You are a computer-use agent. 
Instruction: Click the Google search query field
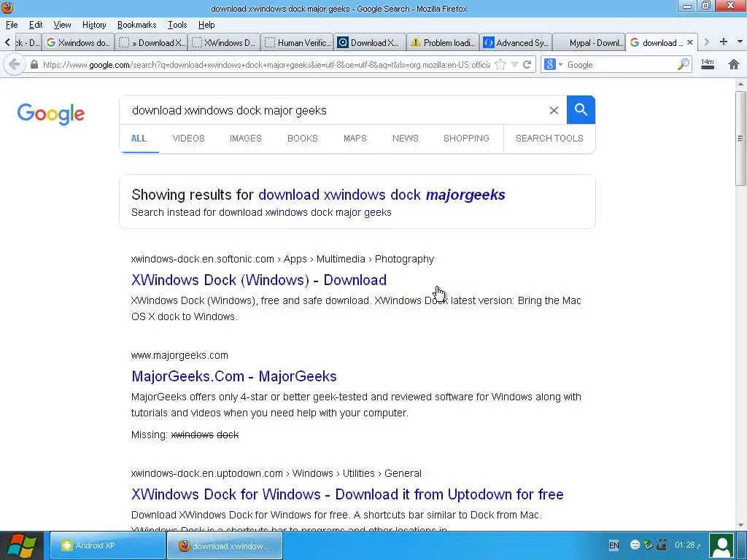tap(333, 111)
